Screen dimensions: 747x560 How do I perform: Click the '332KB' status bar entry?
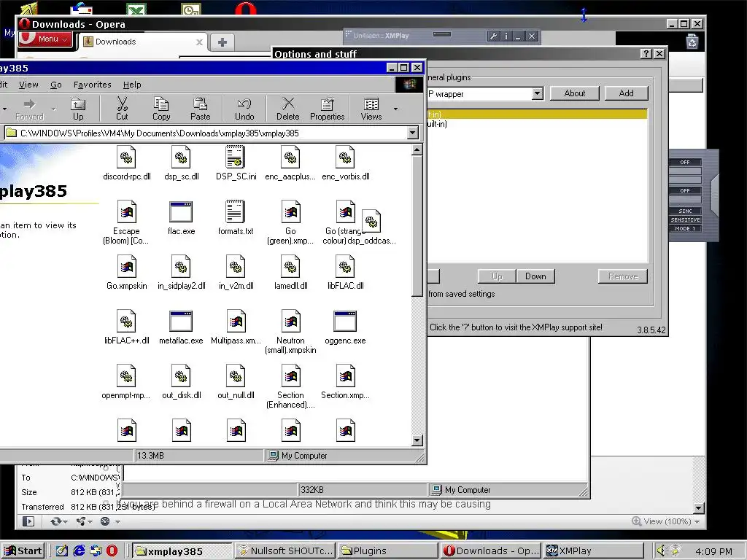[x=363, y=489]
